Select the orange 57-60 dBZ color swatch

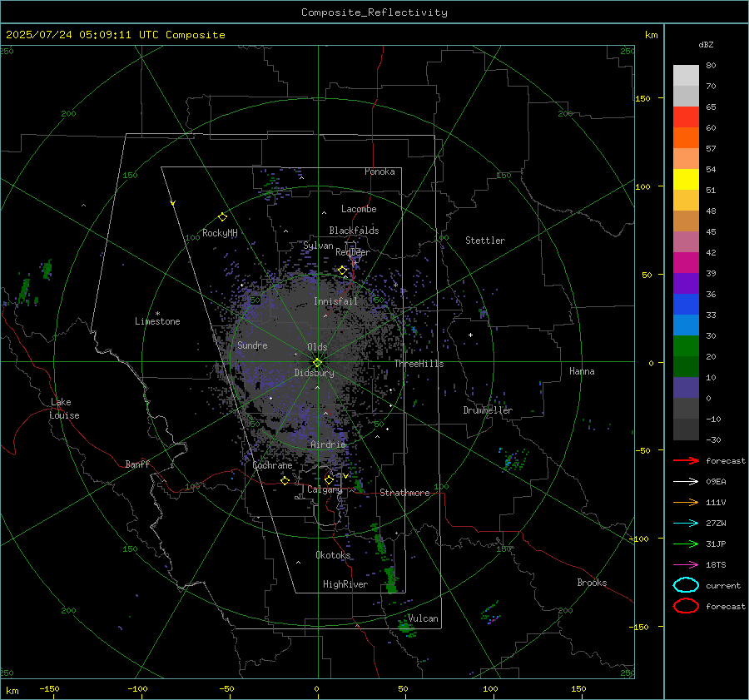tap(686, 138)
